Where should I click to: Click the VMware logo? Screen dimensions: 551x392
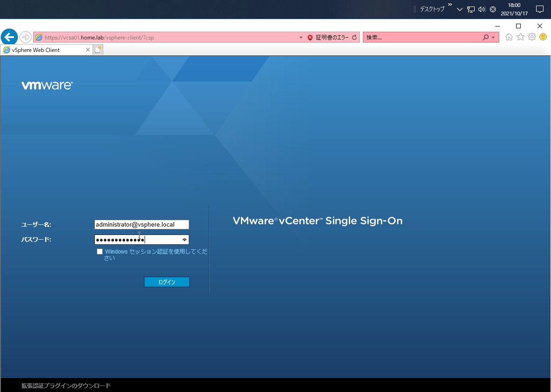point(47,85)
